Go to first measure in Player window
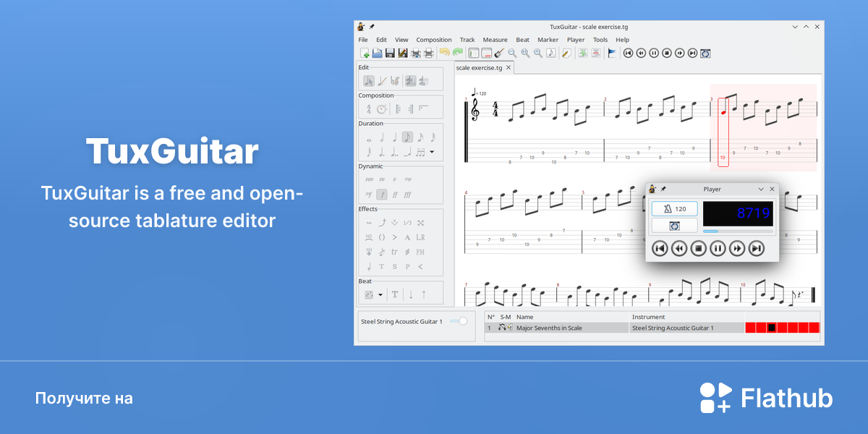This screenshot has width=868, height=434. [659, 249]
